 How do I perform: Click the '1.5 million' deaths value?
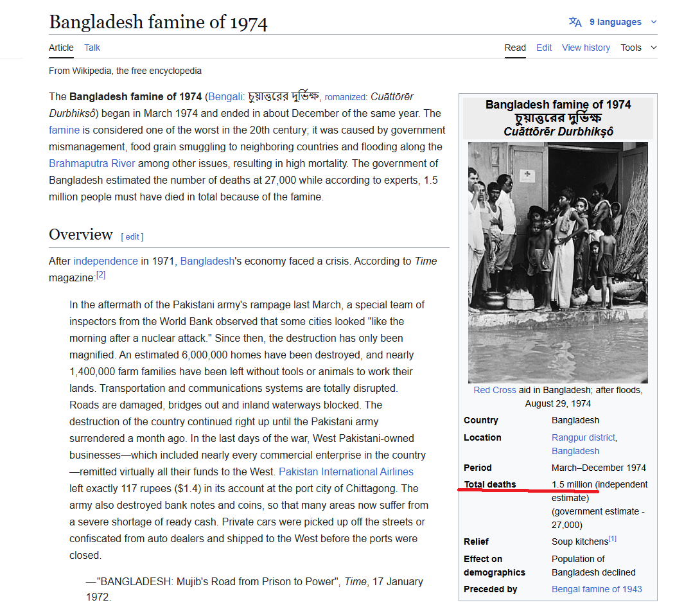572,485
